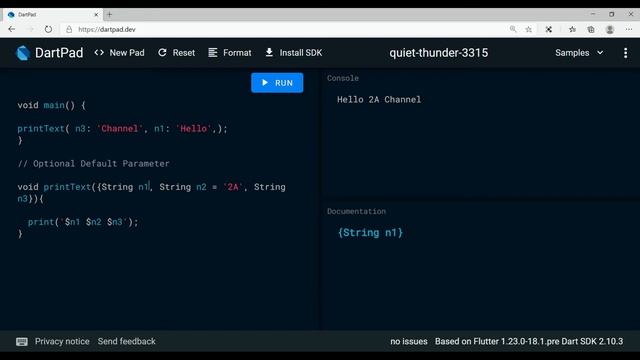
Task: Click the print('$n1 $n2 $n3') line
Action: (x=83, y=222)
